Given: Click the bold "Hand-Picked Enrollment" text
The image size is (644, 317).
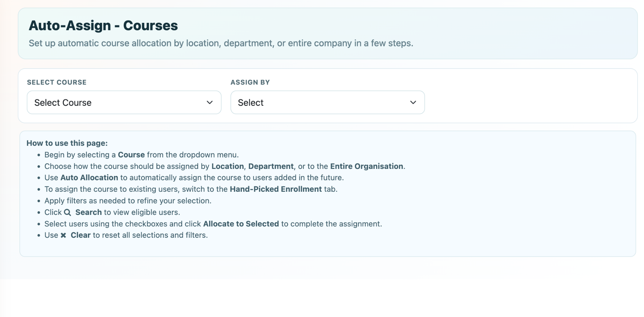Looking at the screenshot, I should tap(276, 189).
